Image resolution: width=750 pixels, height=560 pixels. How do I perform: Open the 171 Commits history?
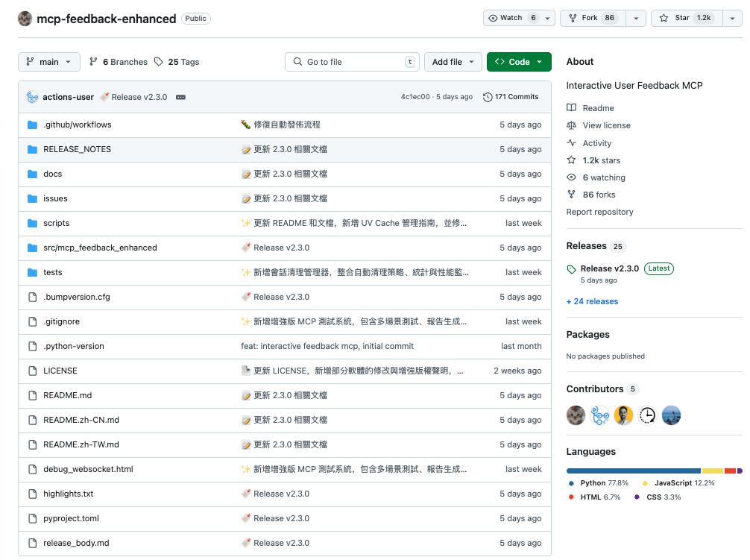pyautogui.click(x=511, y=97)
